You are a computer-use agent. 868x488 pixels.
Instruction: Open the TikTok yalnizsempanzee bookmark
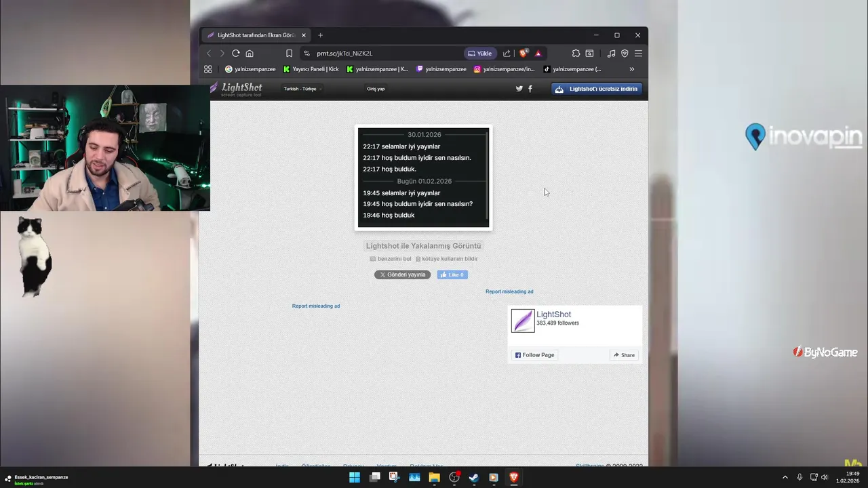coord(572,69)
